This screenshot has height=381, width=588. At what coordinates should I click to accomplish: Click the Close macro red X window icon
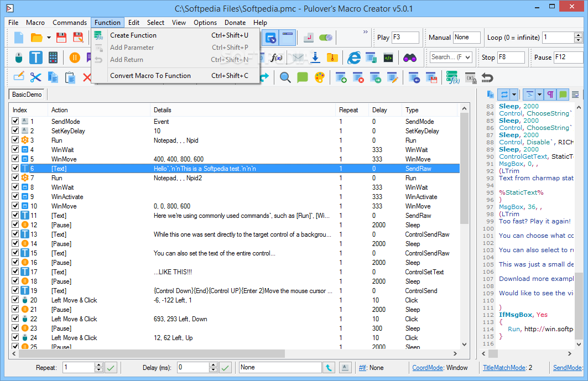(x=358, y=77)
